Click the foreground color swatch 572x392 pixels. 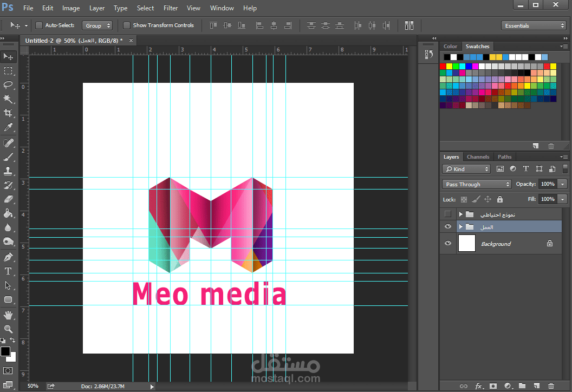[5, 351]
